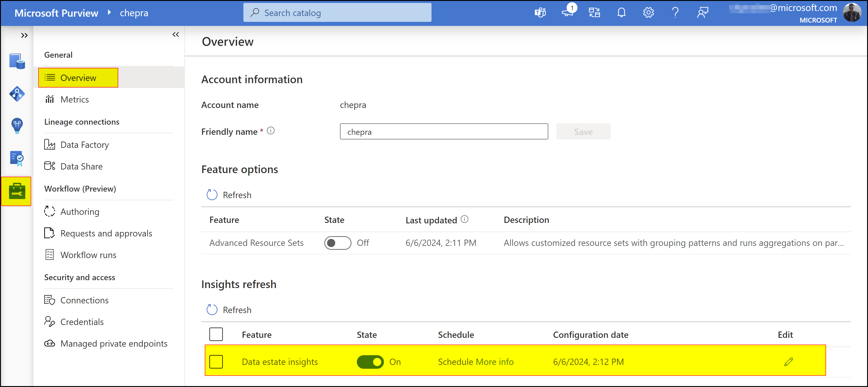Open the chepra account breadcrumb arrow
The width and height of the screenshot is (868, 387).
(x=109, y=12)
